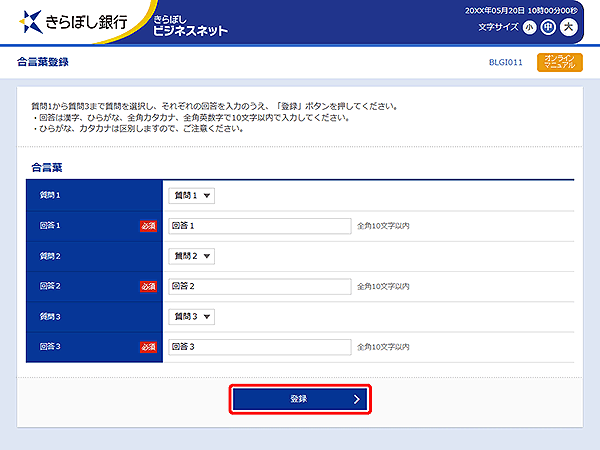Click the 必須 badge beside 回答3

pos(148,347)
